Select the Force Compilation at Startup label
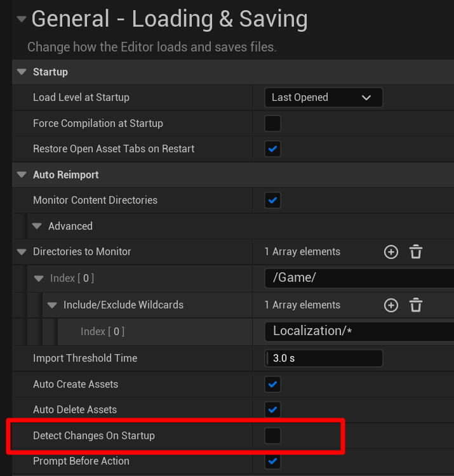 [98, 123]
